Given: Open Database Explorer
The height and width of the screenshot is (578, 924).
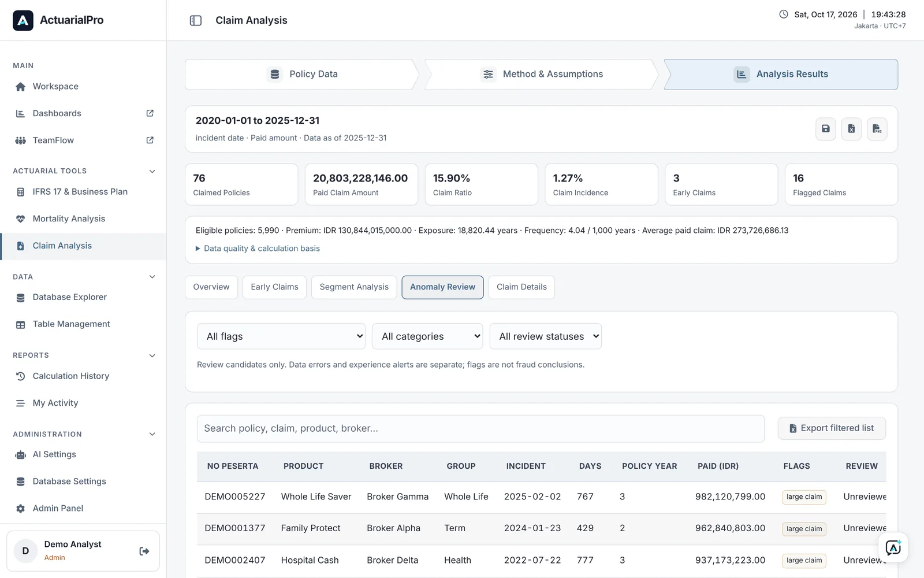Looking at the screenshot, I should [83, 297].
